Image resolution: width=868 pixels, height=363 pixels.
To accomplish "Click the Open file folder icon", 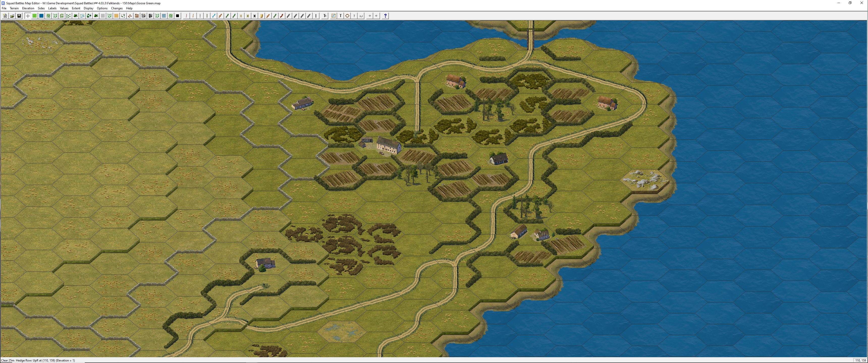I will click(12, 16).
